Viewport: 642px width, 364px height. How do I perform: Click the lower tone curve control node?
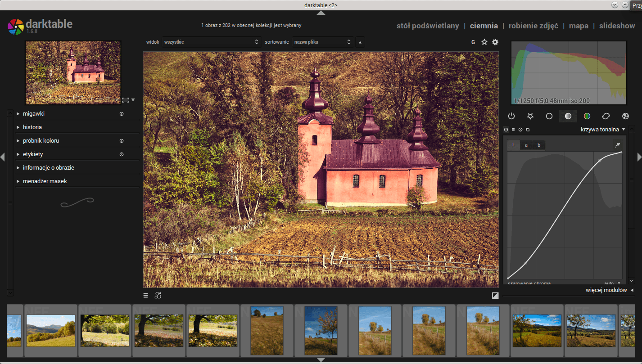click(525, 264)
